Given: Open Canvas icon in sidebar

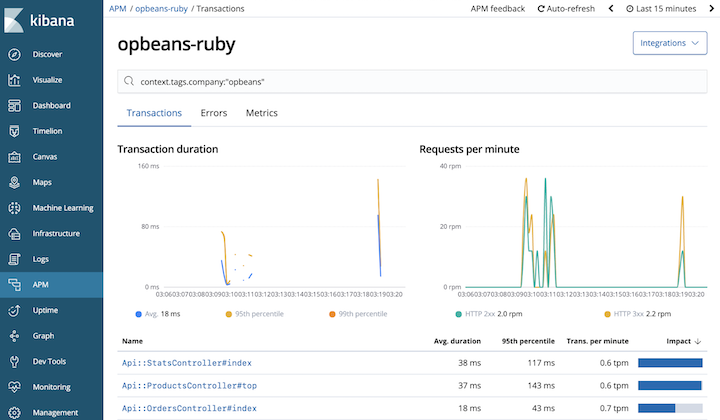Looking at the screenshot, I should point(14,157).
